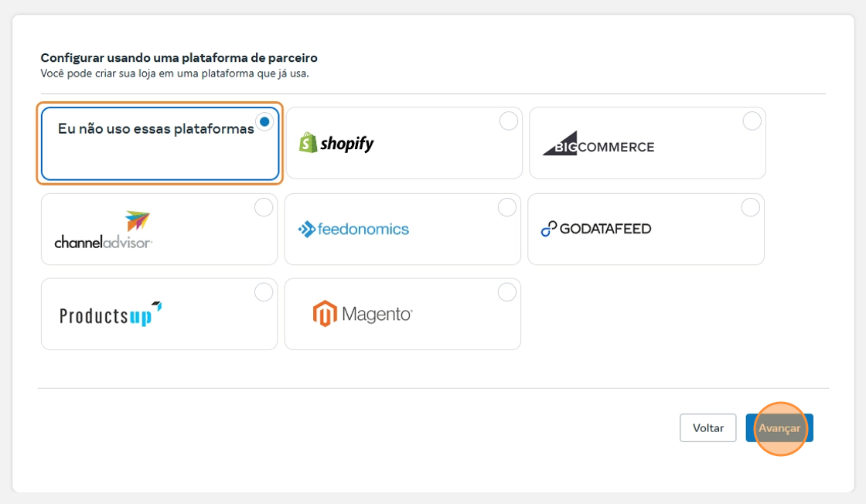Click the GoDataFeed logo
Image resolution: width=866 pixels, height=504 pixels.
tap(595, 229)
